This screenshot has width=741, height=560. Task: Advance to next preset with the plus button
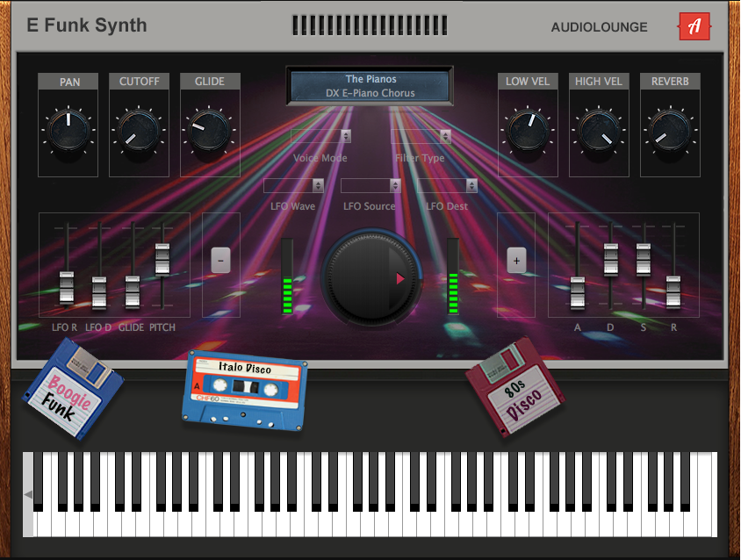[516, 261]
